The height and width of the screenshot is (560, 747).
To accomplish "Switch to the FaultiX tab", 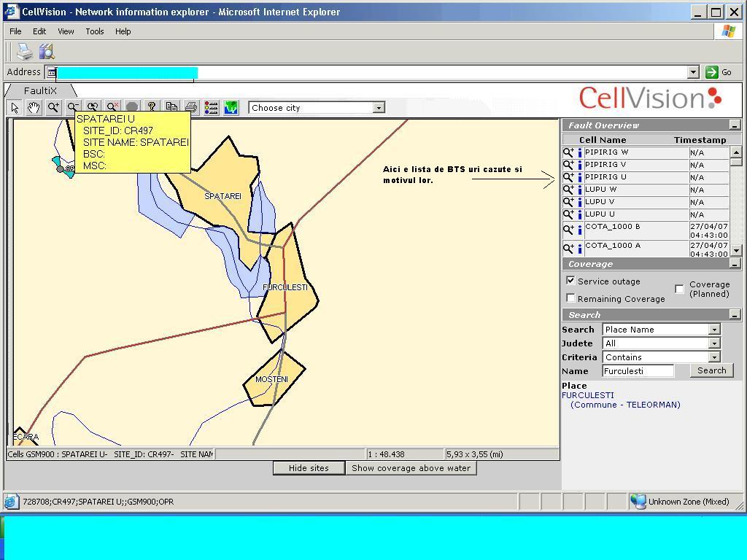I will pyautogui.click(x=40, y=90).
